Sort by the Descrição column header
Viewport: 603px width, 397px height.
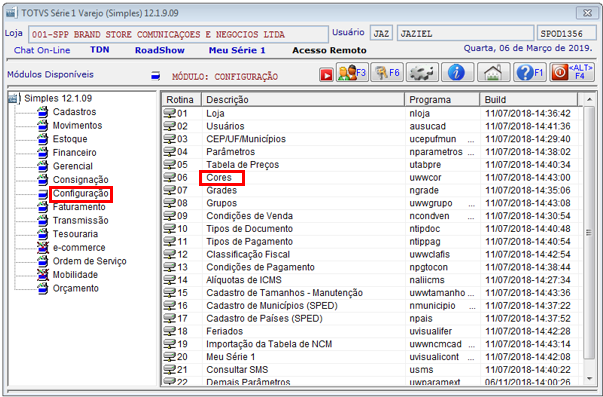coord(303,100)
